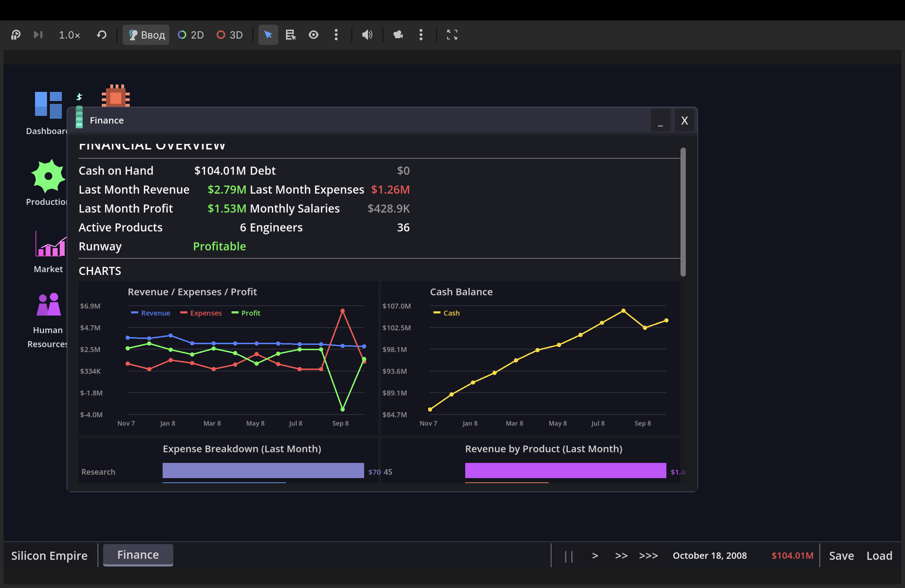Open the Production gear icon
Viewport: 905px width, 588px height.
pos(48,176)
